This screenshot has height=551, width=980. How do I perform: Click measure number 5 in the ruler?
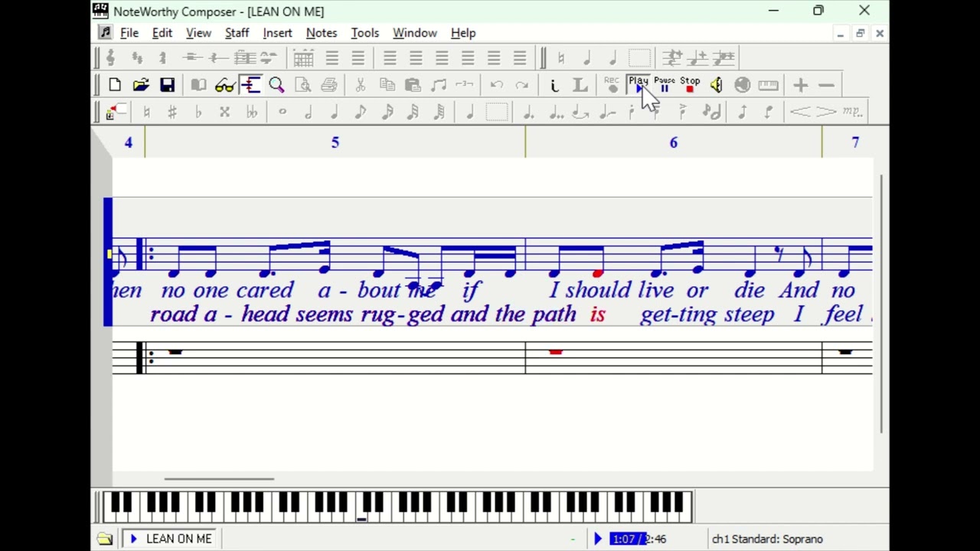pos(335,142)
